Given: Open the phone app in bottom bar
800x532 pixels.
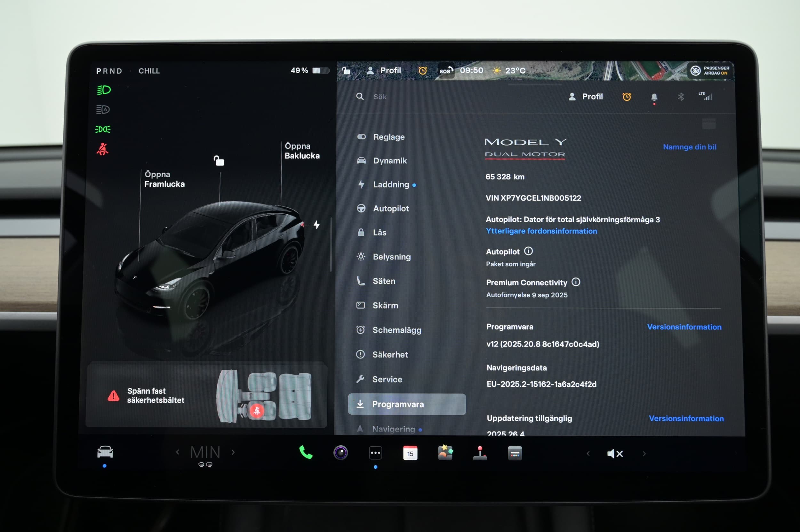Looking at the screenshot, I should [306, 453].
